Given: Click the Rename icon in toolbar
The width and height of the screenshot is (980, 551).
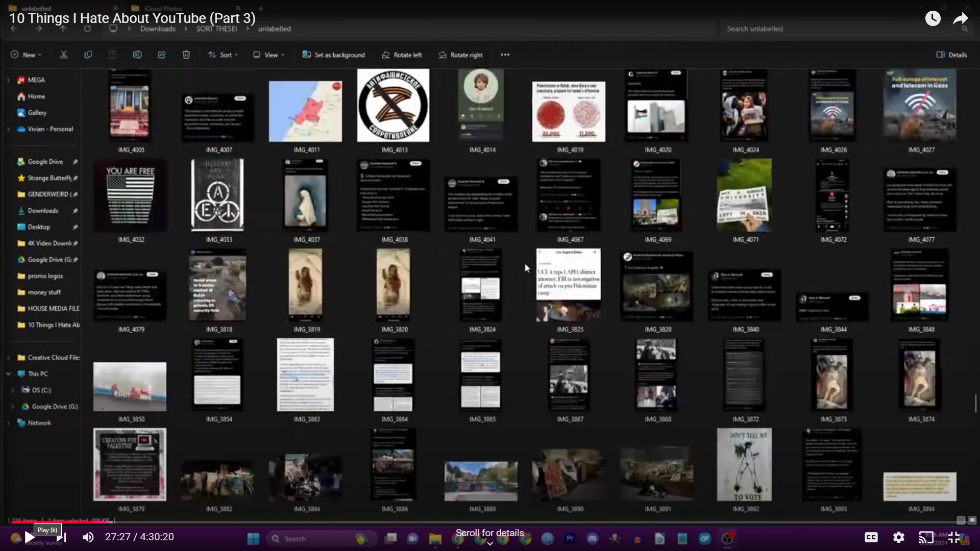Looking at the screenshot, I should [137, 55].
